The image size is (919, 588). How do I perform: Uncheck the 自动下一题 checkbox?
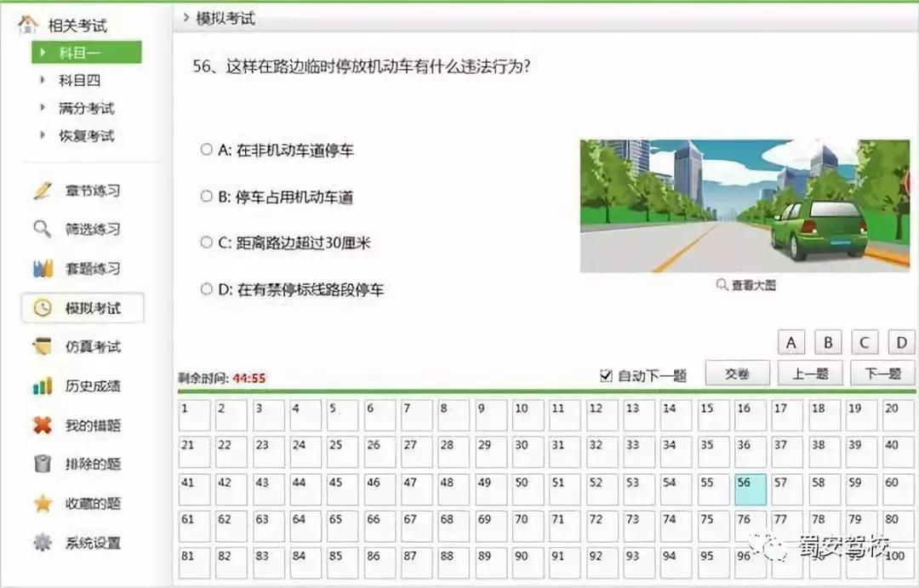tap(607, 374)
